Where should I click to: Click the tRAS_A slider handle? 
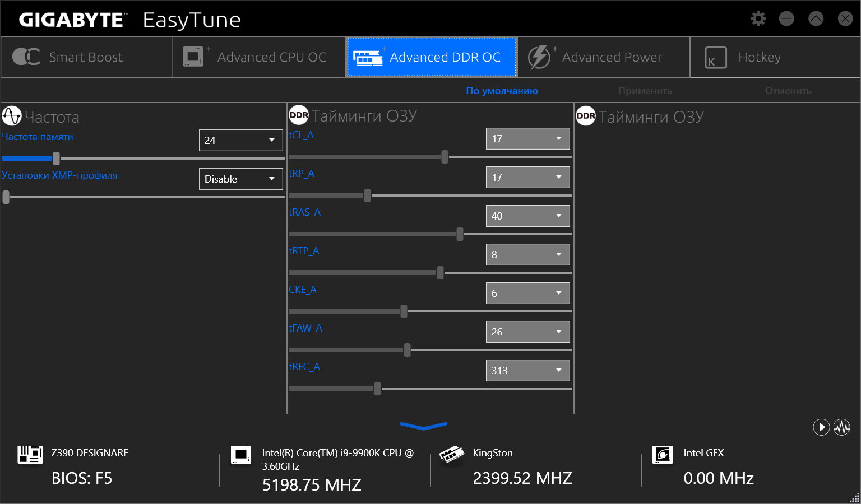tap(460, 234)
